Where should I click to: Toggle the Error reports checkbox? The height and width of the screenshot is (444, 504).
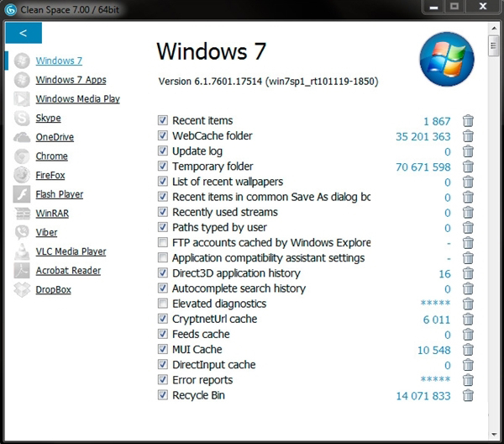(163, 379)
